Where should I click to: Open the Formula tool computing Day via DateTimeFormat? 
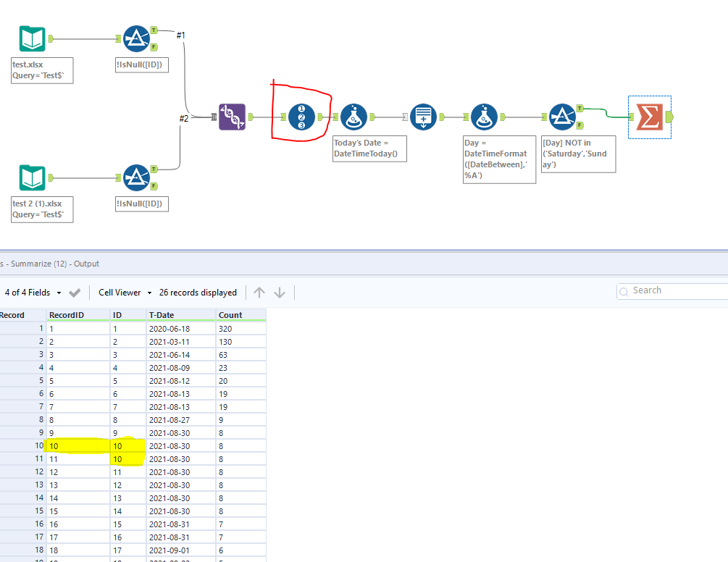tap(484, 117)
